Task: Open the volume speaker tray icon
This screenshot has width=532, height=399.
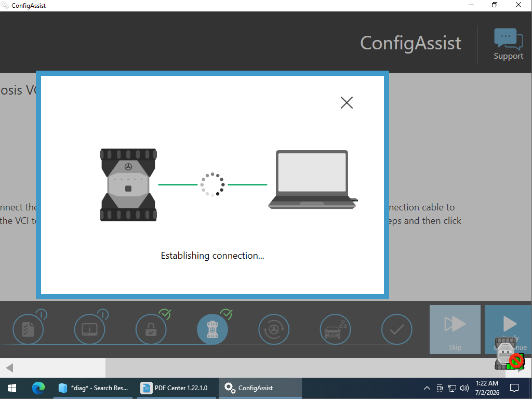Action: pyautogui.click(x=464, y=388)
